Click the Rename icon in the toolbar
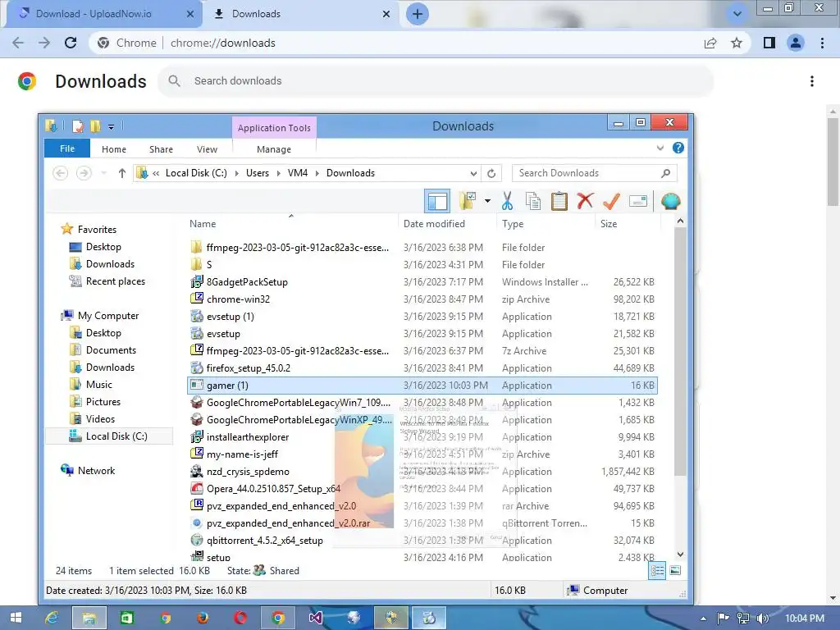 [x=638, y=201]
